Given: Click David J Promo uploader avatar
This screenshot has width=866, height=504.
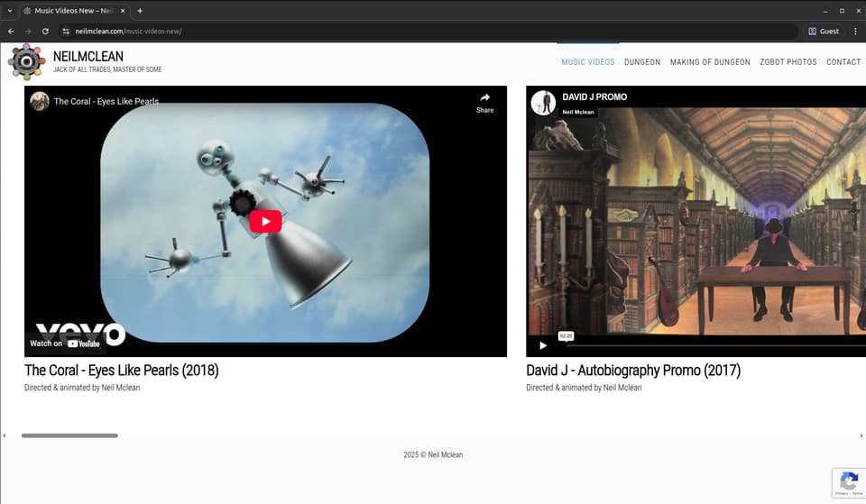Looking at the screenshot, I should coord(543,103).
